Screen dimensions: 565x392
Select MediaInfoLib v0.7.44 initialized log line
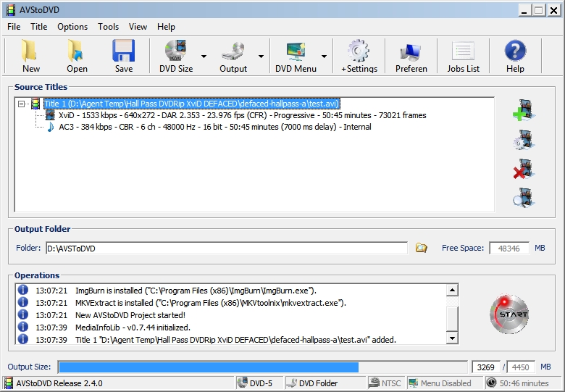pos(133,327)
